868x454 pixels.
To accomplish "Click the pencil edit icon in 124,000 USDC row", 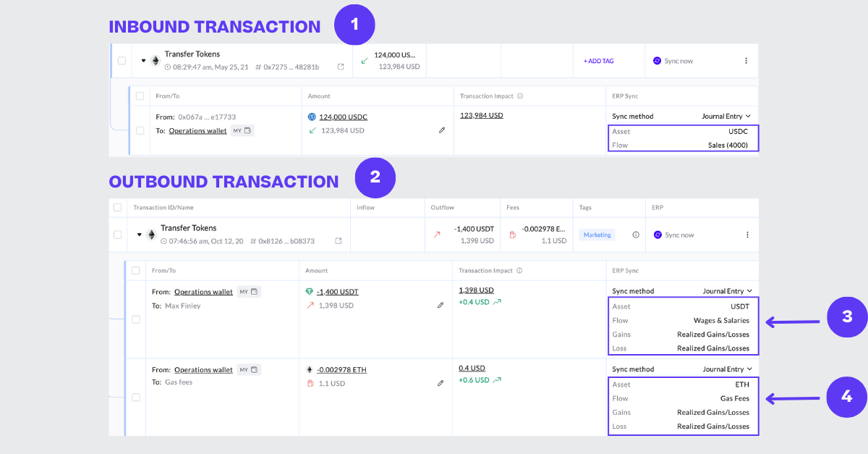I will (x=441, y=130).
